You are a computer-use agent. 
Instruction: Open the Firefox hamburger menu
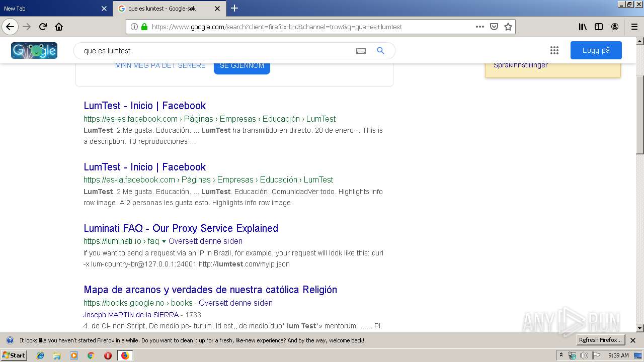click(634, 27)
